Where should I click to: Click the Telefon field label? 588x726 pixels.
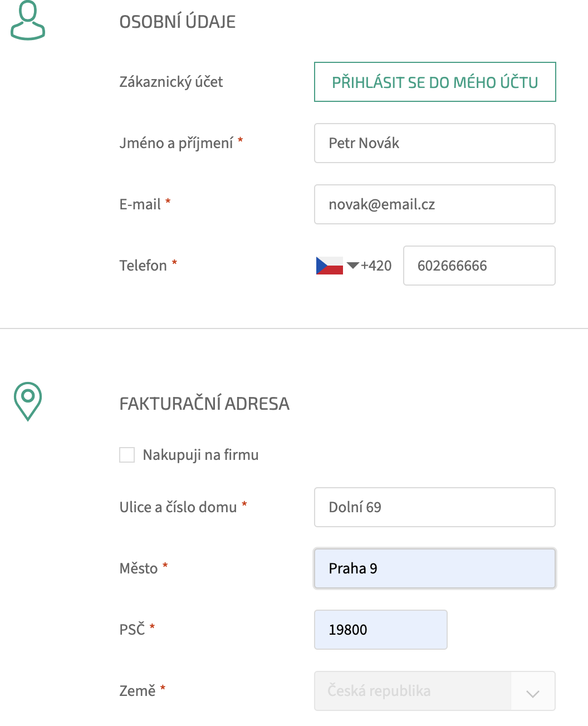(x=143, y=266)
